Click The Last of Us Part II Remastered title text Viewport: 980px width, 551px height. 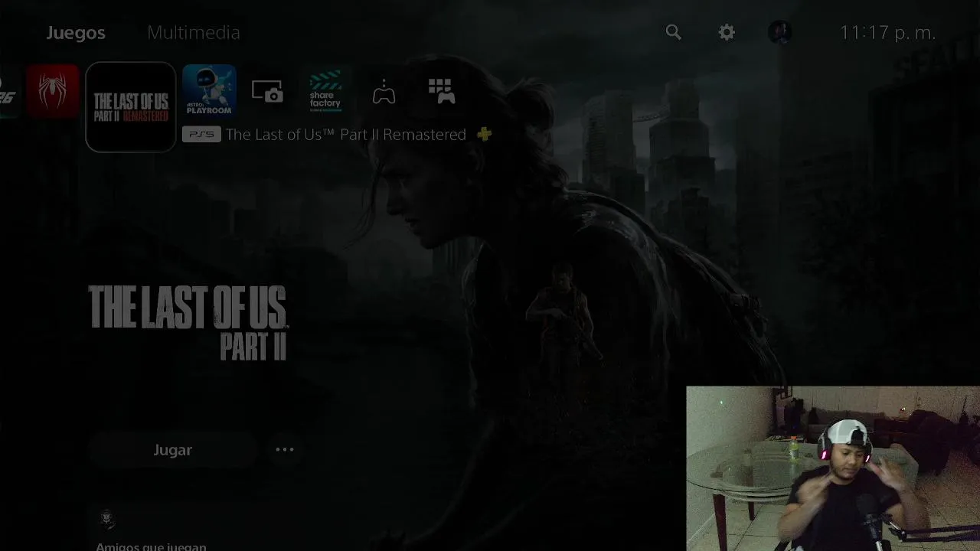(x=346, y=135)
